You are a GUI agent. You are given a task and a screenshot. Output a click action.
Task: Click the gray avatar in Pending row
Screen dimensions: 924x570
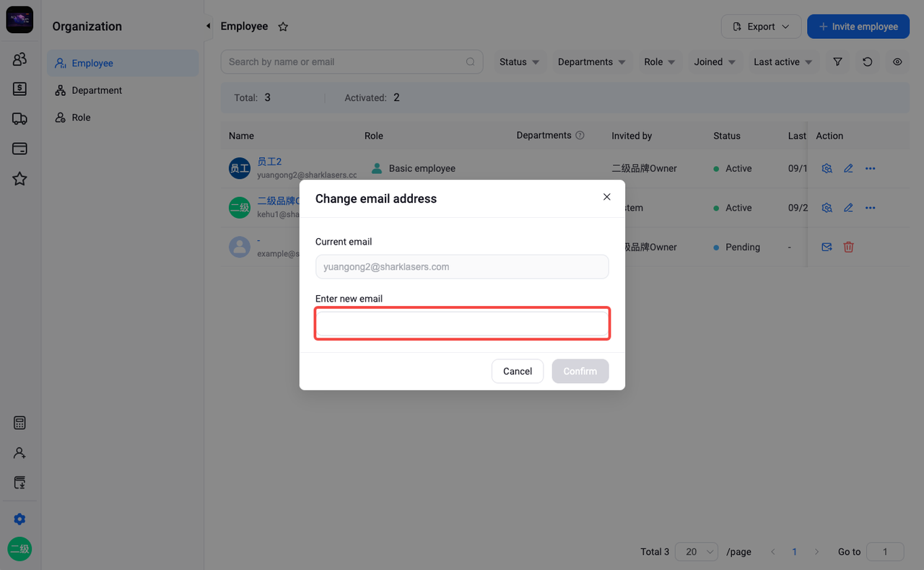tap(240, 247)
